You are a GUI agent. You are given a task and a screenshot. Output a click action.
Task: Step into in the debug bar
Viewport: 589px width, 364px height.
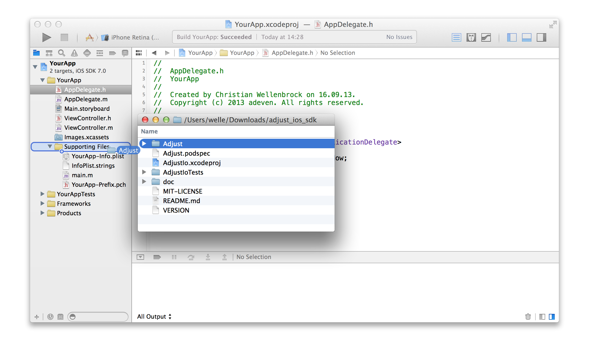[x=208, y=257]
